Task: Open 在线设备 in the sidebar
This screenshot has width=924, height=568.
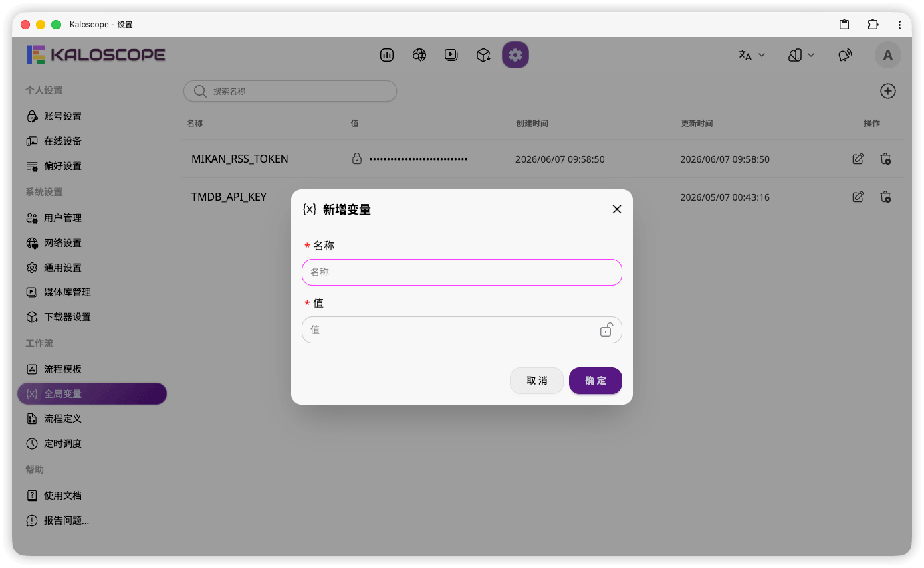Action: click(92, 141)
